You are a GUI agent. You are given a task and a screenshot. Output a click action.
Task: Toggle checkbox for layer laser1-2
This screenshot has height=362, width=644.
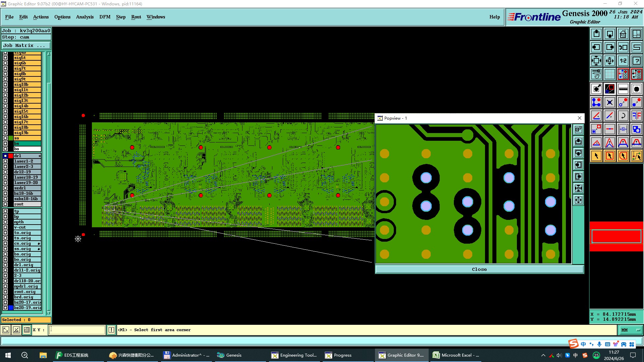click(x=5, y=161)
